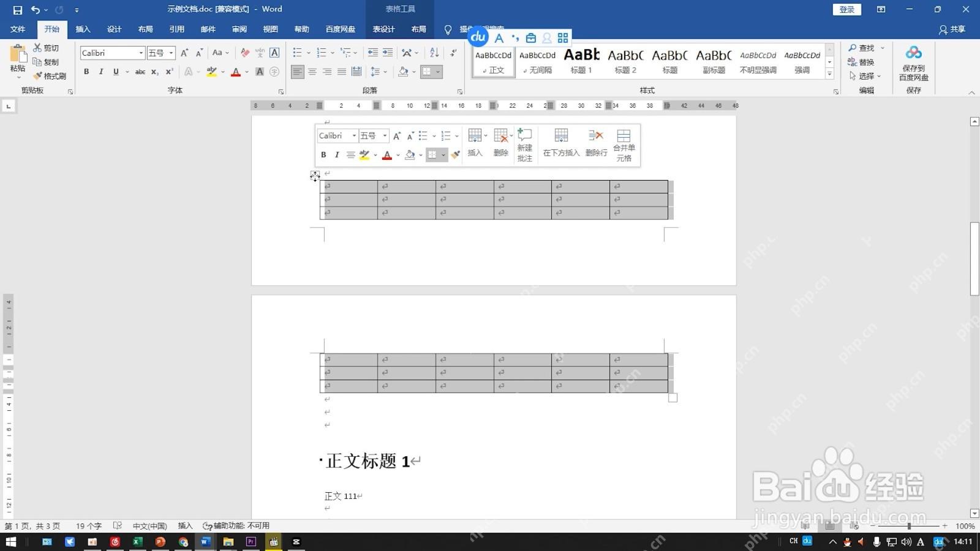Screen dimensions: 980x551
Task: Open Chrome from the Windows taskbar
Action: pos(183,542)
